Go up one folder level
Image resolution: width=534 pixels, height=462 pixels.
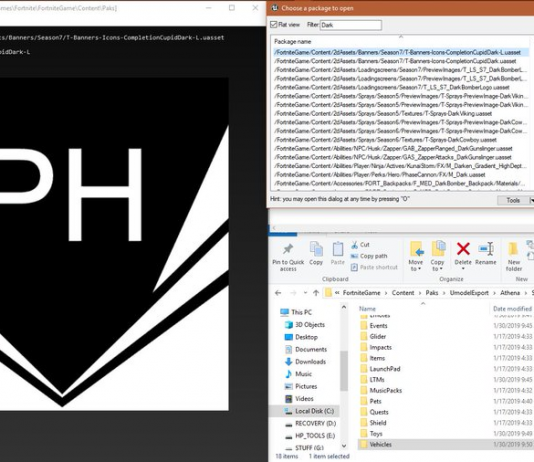coord(316,293)
